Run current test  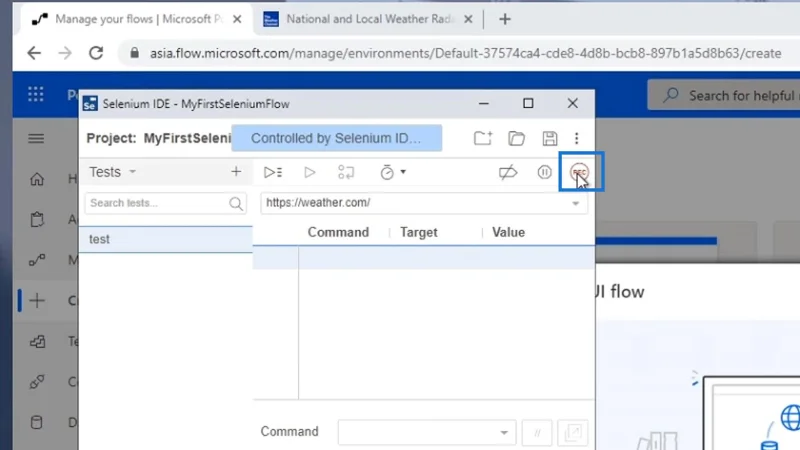click(309, 172)
